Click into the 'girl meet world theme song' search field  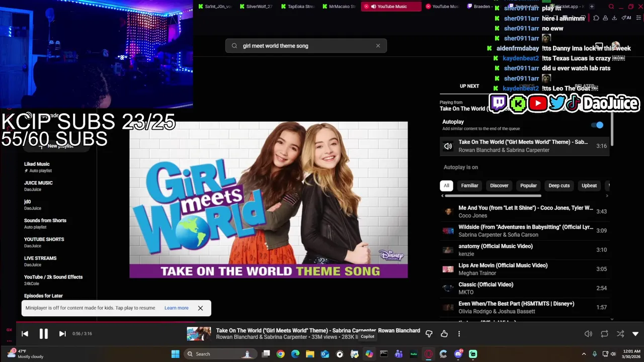306,46
